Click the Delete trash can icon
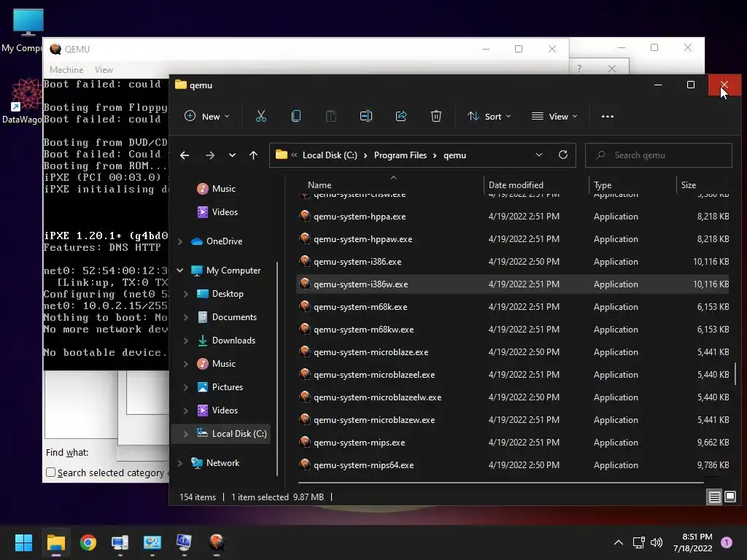The image size is (747, 560). click(436, 116)
